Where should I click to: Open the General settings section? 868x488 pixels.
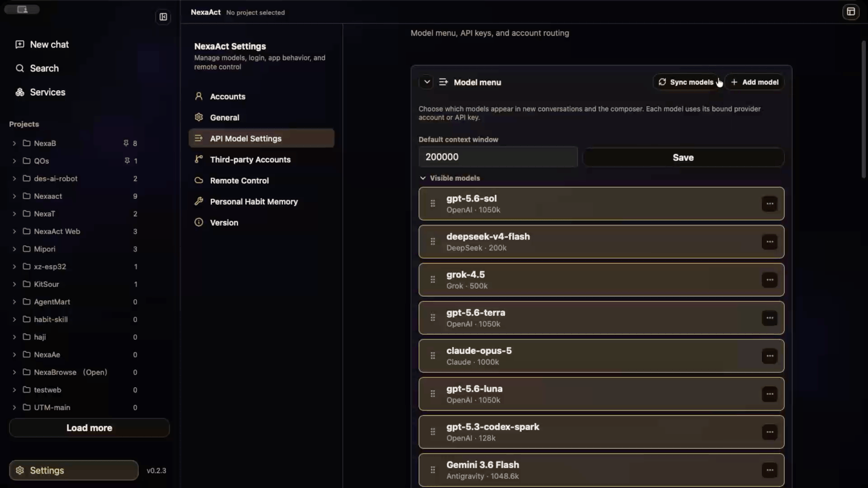click(x=261, y=117)
